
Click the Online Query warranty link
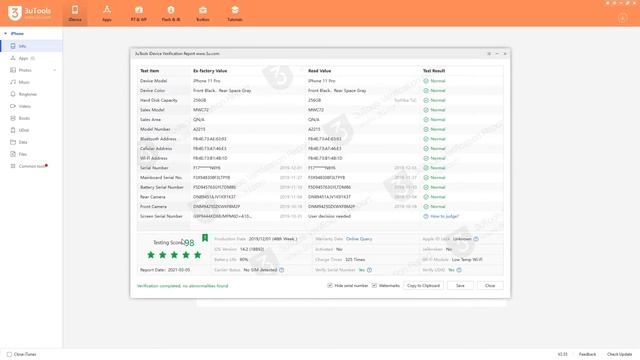(359, 239)
